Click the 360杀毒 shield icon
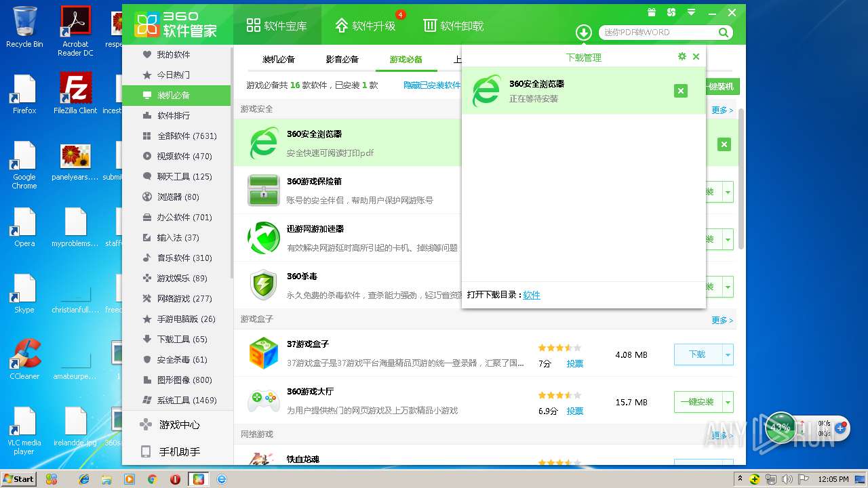The height and width of the screenshot is (488, 868). [x=264, y=285]
